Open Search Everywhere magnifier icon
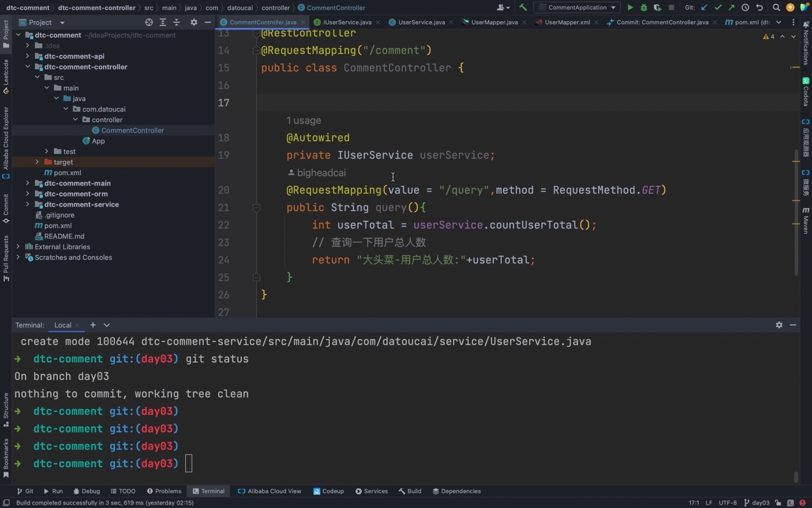812x508 pixels. click(x=776, y=8)
